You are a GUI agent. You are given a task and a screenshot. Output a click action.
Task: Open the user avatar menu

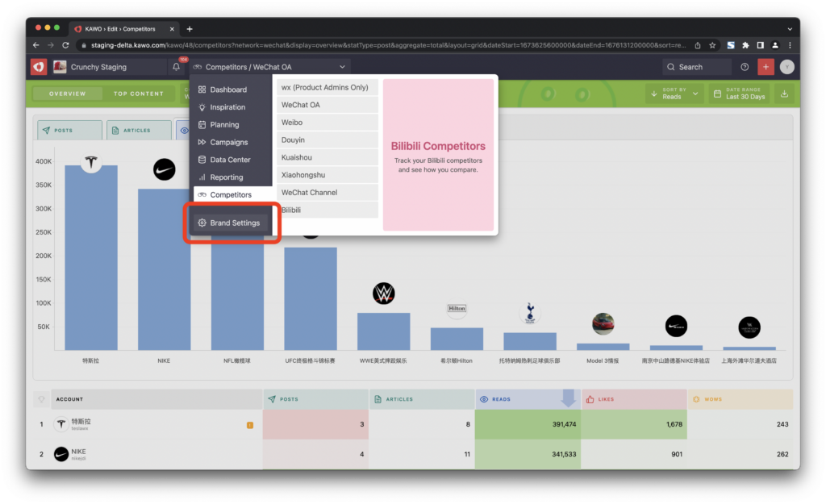click(786, 67)
